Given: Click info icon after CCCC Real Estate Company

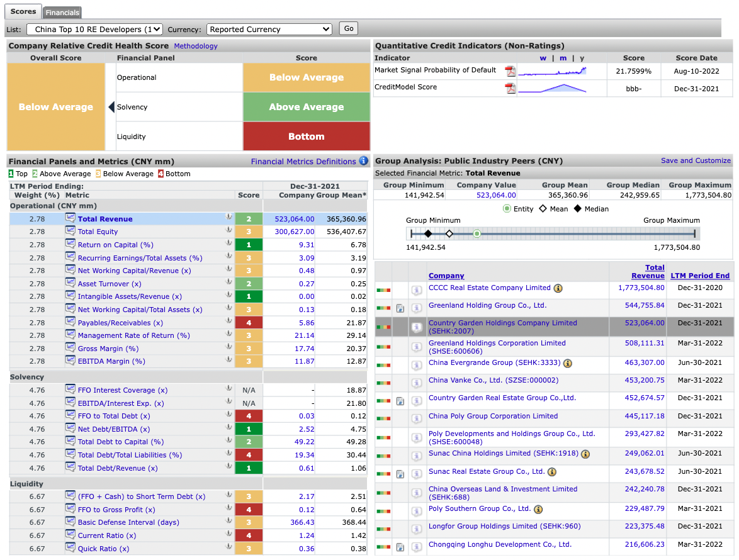Looking at the screenshot, I should [x=558, y=289].
